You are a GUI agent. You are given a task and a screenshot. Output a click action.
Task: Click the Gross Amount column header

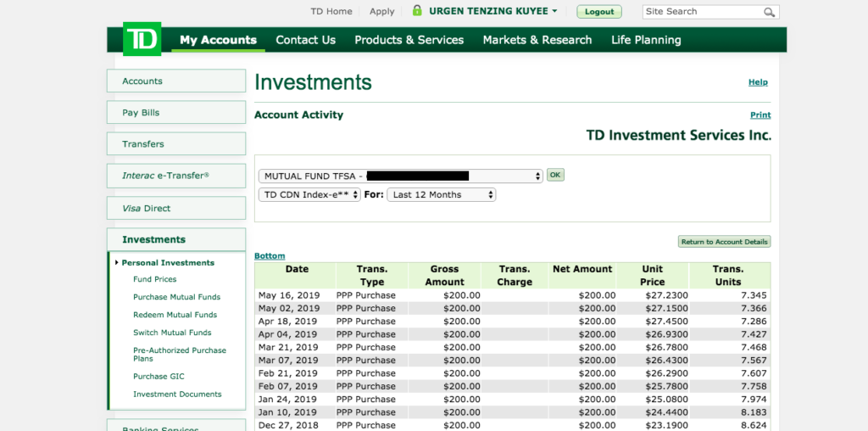pos(444,276)
